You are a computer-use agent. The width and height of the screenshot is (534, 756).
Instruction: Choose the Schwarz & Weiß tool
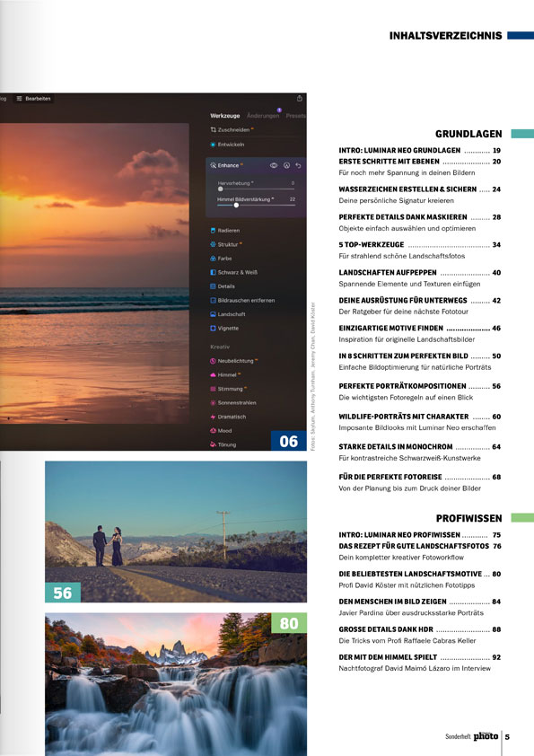coord(233,272)
